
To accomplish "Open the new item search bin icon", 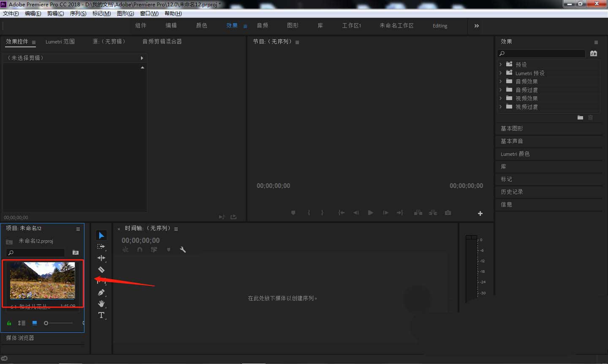I will coord(75,252).
